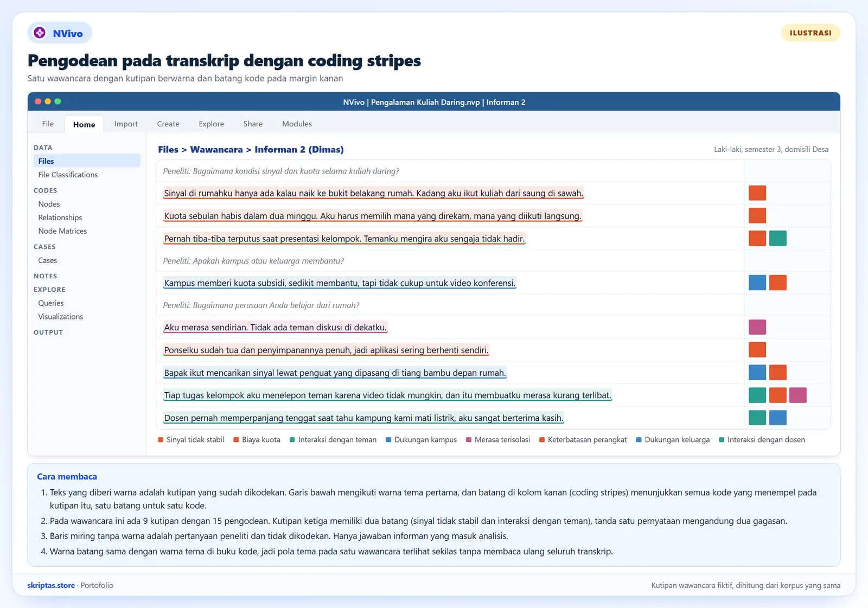The width and height of the screenshot is (868, 608).
Task: Click blue stripe on 'Kampus memberi kuota' row
Action: 757,283
